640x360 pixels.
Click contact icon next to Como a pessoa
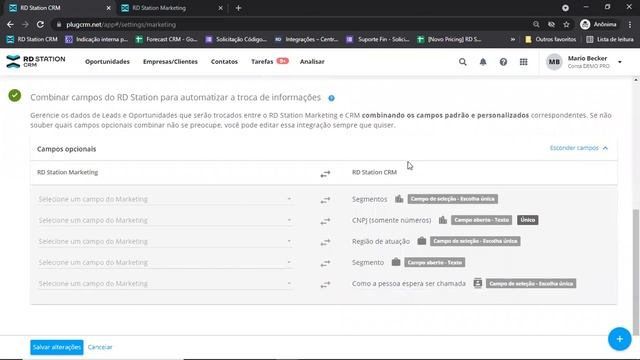478,283
